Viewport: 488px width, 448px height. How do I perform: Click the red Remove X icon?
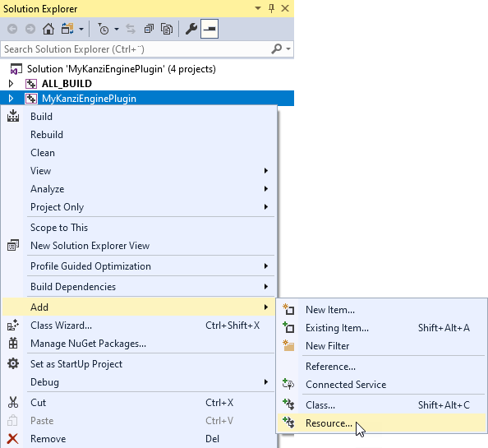[x=13, y=439]
